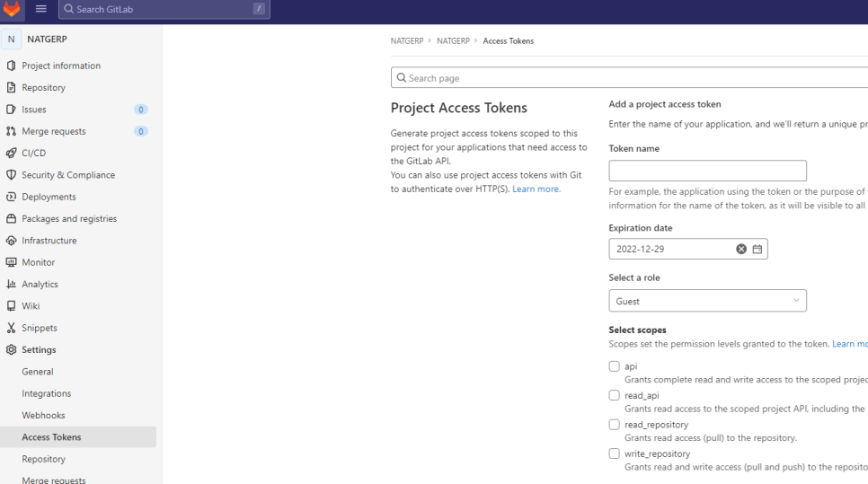The width and height of the screenshot is (868, 484).
Task: Click the Security & Compliance shield icon
Action: [x=11, y=175]
